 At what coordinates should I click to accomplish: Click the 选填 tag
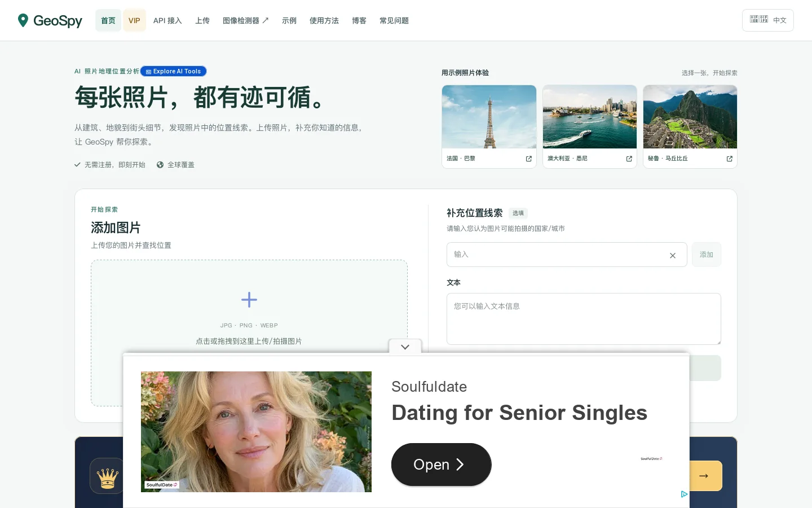point(518,213)
